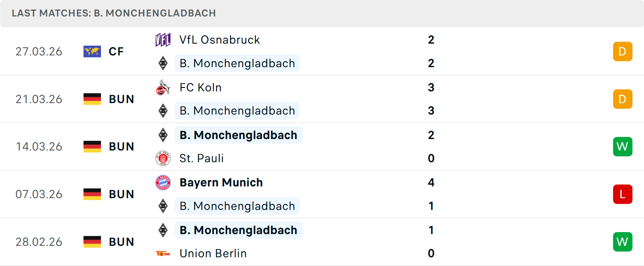Click the German flag beside the 21.03.26 match

(92, 99)
